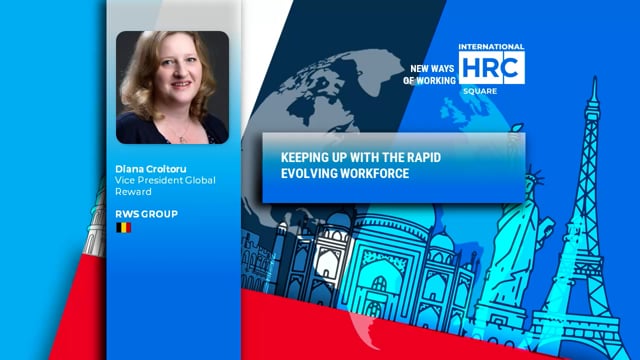Screen dimensions: 640x360
Task: Click the 'RWS GROUP' company label
Action: pos(147,214)
